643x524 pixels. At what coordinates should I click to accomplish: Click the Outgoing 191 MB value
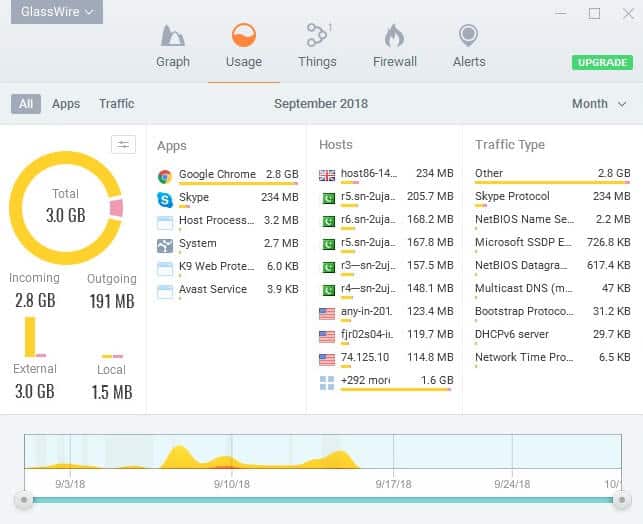click(112, 301)
